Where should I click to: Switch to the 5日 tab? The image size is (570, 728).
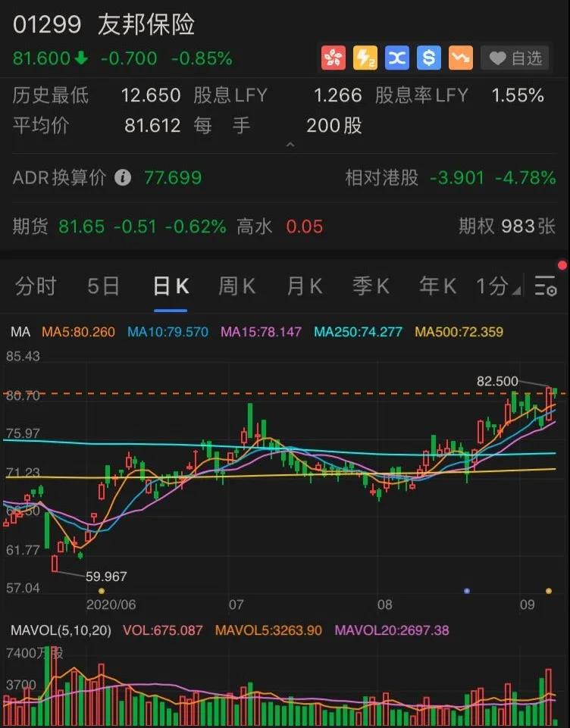click(x=103, y=286)
